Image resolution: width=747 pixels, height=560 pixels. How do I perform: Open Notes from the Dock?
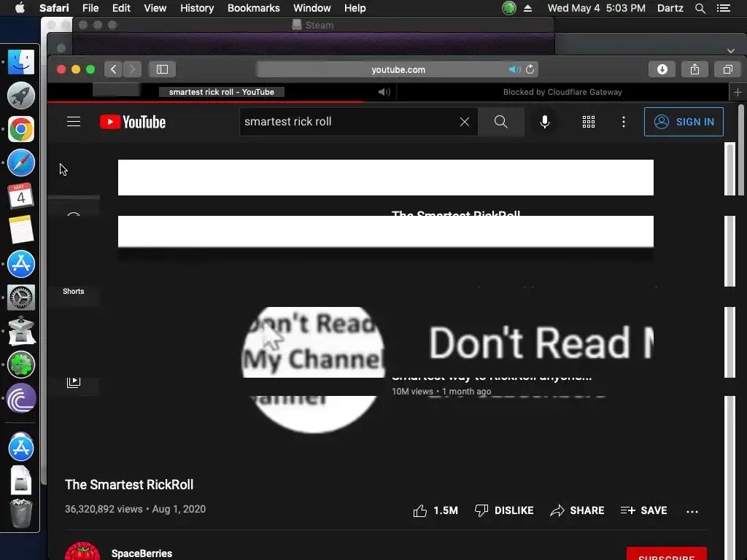(21, 230)
